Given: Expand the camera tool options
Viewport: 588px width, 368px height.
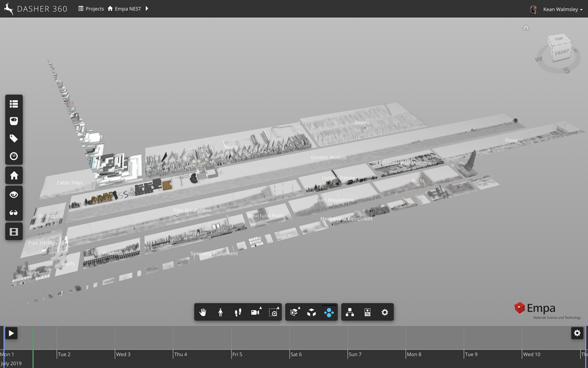Looking at the screenshot, I should pos(256,312).
